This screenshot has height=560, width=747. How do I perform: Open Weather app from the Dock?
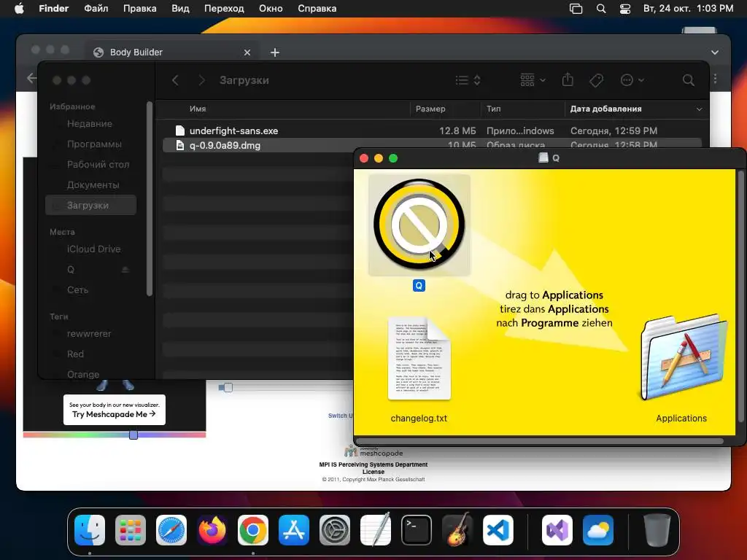point(598,530)
